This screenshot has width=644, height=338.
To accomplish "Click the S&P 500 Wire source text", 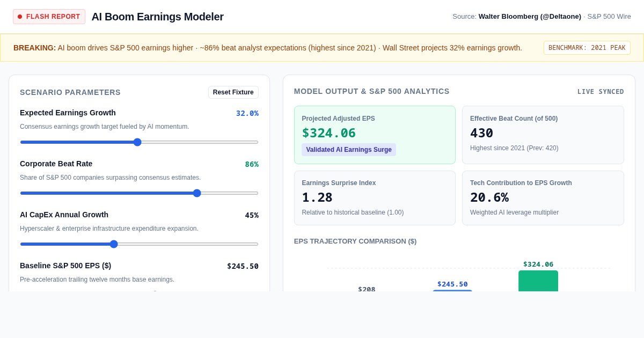I will pyautogui.click(x=609, y=17).
